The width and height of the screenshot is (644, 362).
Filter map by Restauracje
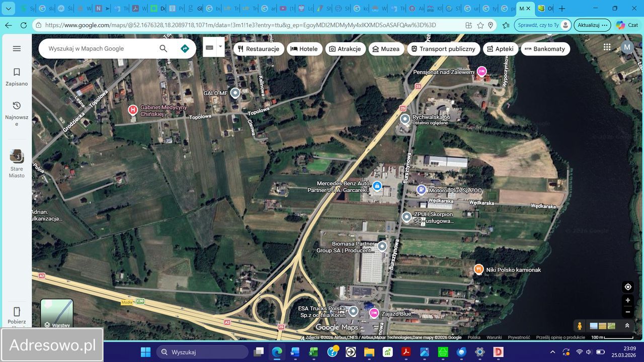(259, 49)
